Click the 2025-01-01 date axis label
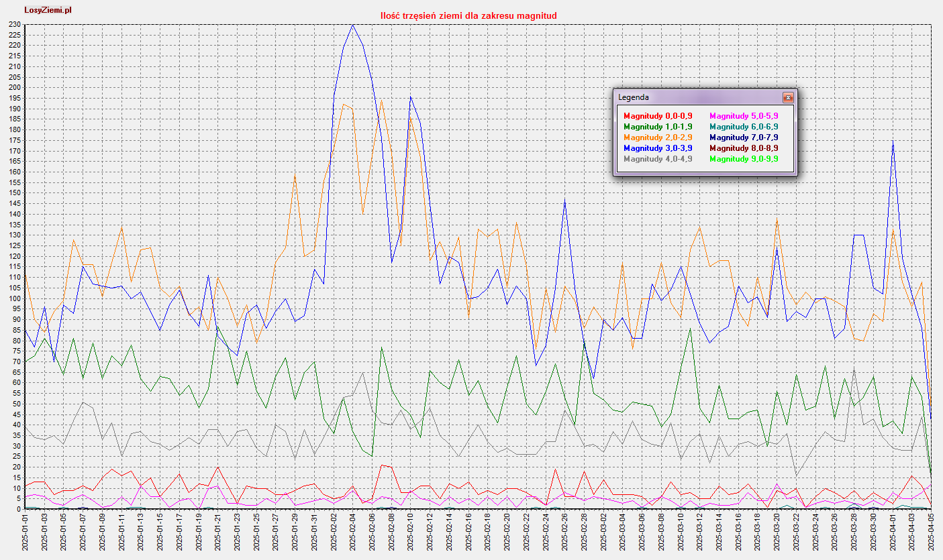Screen dimensions: 943x560 point(25,533)
